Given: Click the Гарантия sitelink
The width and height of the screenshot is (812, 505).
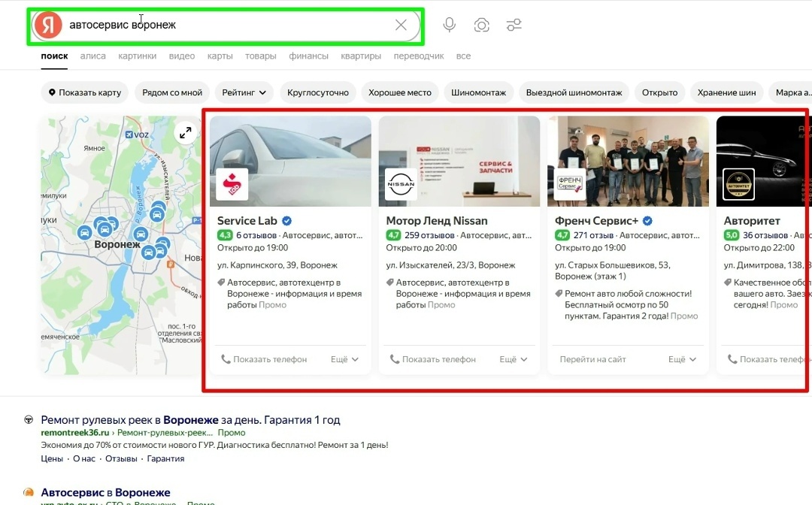Looking at the screenshot, I should tap(165, 458).
